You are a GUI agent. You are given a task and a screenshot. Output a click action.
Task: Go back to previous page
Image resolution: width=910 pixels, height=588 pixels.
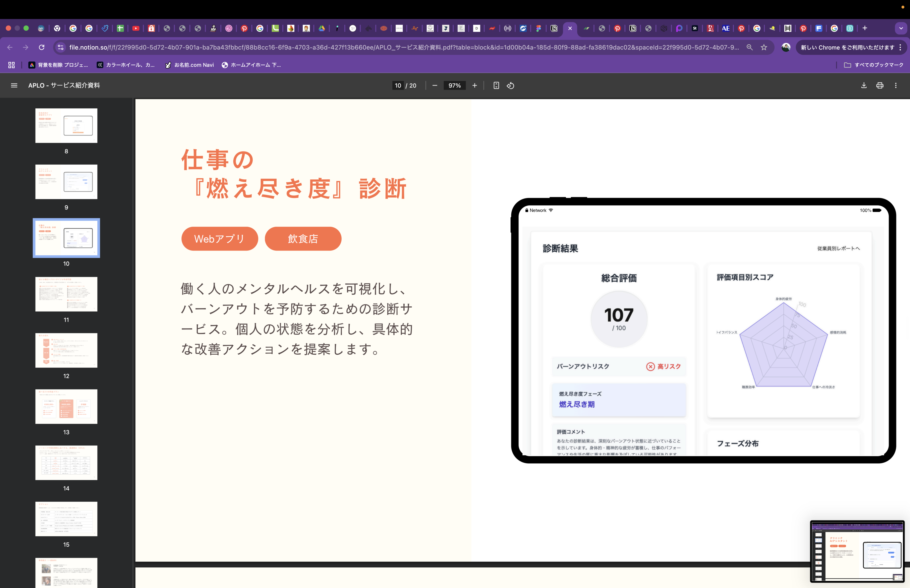[10, 47]
